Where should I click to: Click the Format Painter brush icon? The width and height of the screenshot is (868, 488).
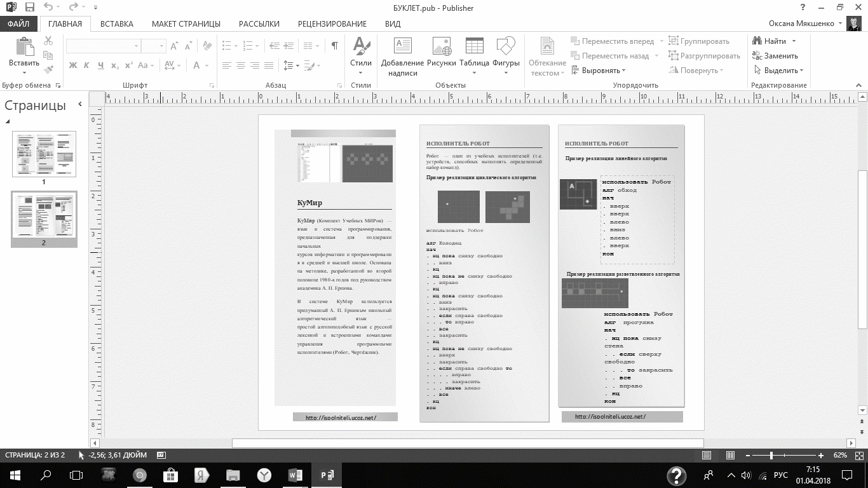click(x=49, y=69)
